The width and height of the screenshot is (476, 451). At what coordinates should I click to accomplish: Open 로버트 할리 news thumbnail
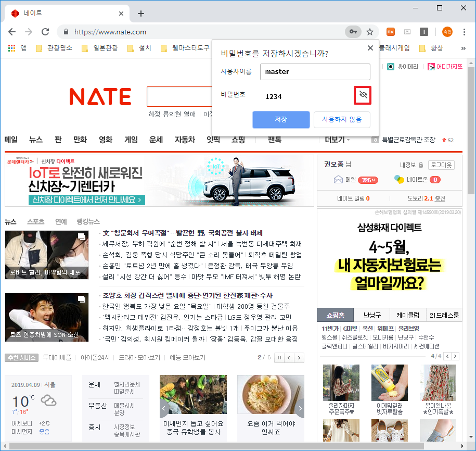(47, 255)
